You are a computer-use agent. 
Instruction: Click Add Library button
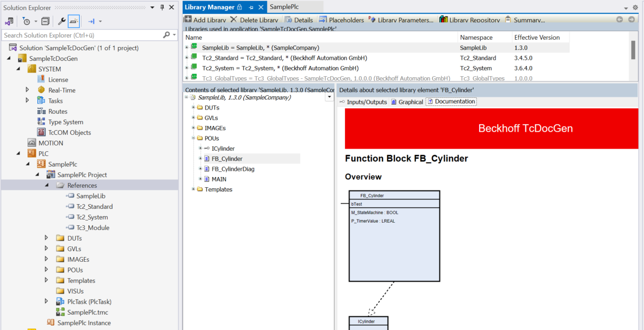[205, 20]
